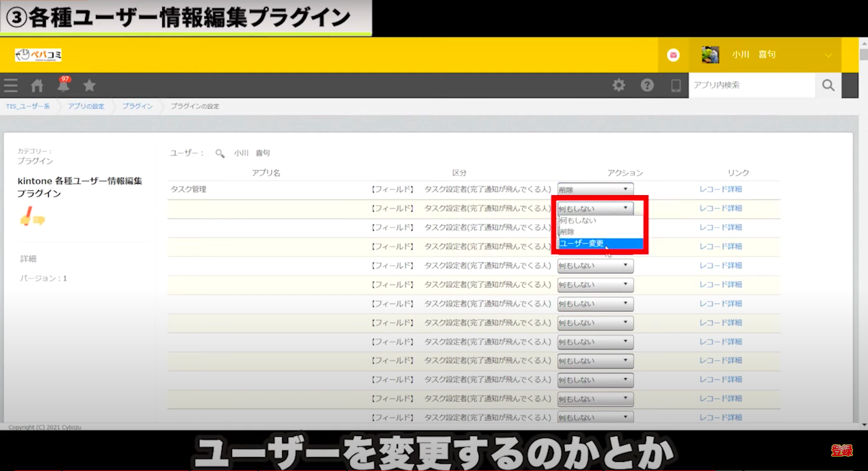The width and height of the screenshot is (868, 471).
Task: Expand the user account menu chevron
Action: pyautogui.click(x=828, y=55)
